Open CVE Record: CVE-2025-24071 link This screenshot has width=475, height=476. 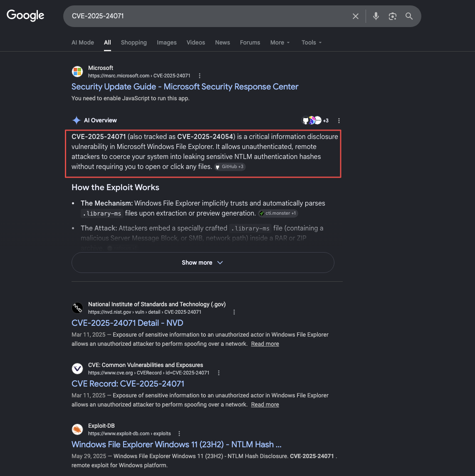pyautogui.click(x=128, y=384)
